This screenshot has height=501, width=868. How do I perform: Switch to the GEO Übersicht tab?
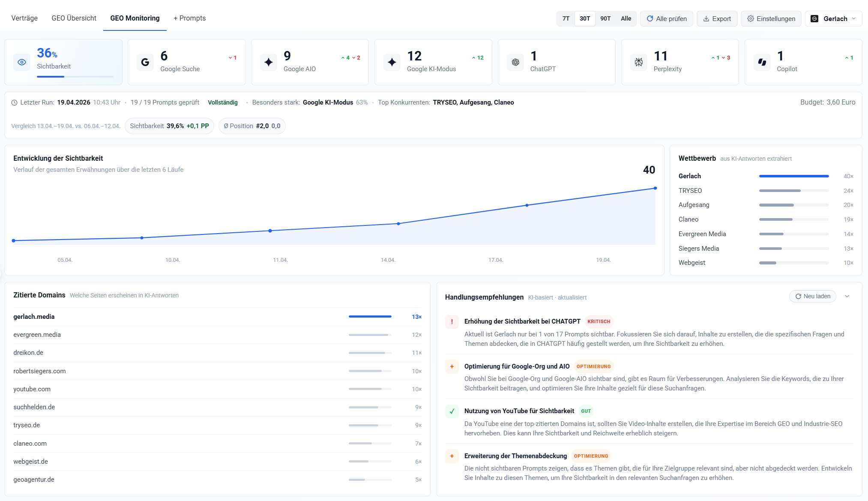point(74,18)
